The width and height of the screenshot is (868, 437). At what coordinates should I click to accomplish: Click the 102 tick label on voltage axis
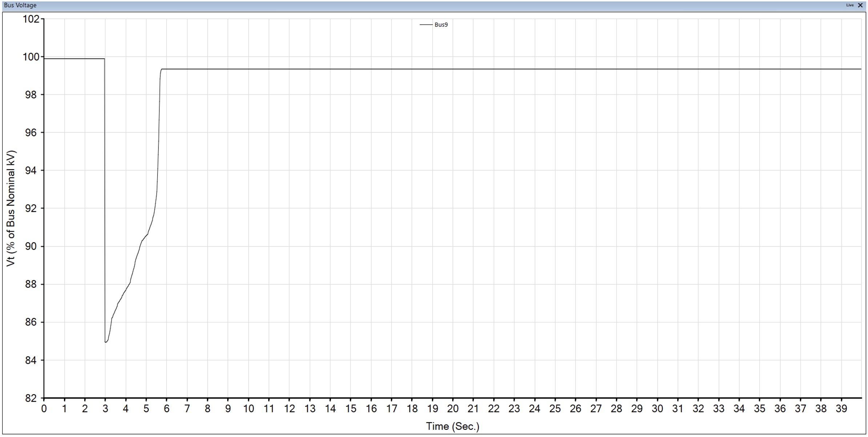click(31, 19)
